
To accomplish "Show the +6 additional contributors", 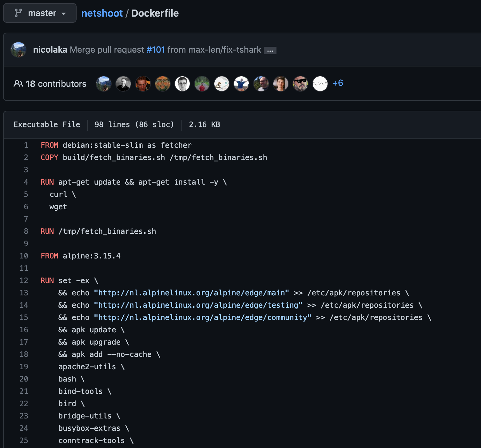I will pyautogui.click(x=338, y=83).
